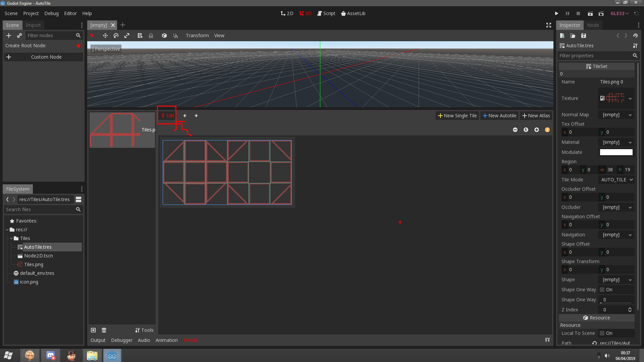This screenshot has width=644, height=362.
Task: Select the Scale tool in the 3D toolbar
Action: pyautogui.click(x=127, y=36)
